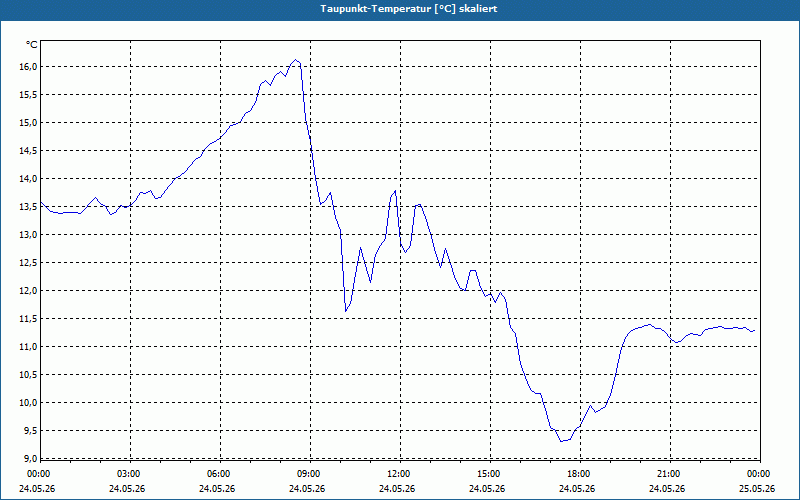The image size is (800, 500).
Task: Click the 10,0 y-axis label
Action: 29,403
